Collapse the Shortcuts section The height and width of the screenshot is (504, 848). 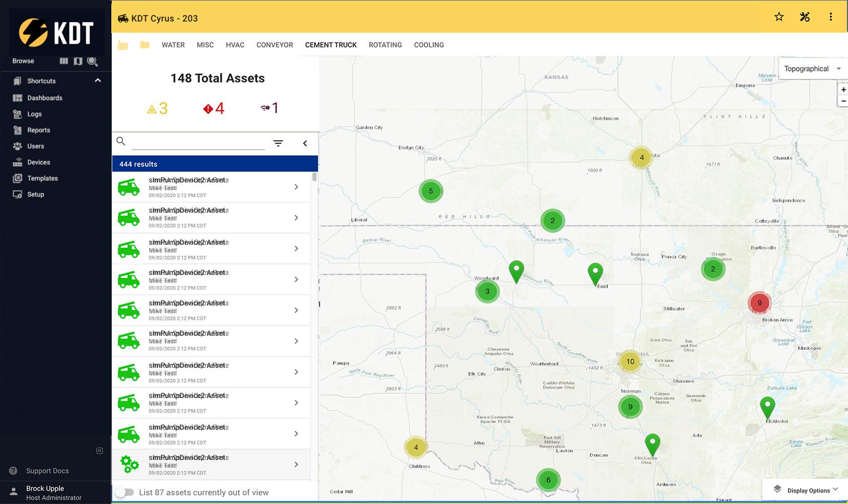[98, 81]
